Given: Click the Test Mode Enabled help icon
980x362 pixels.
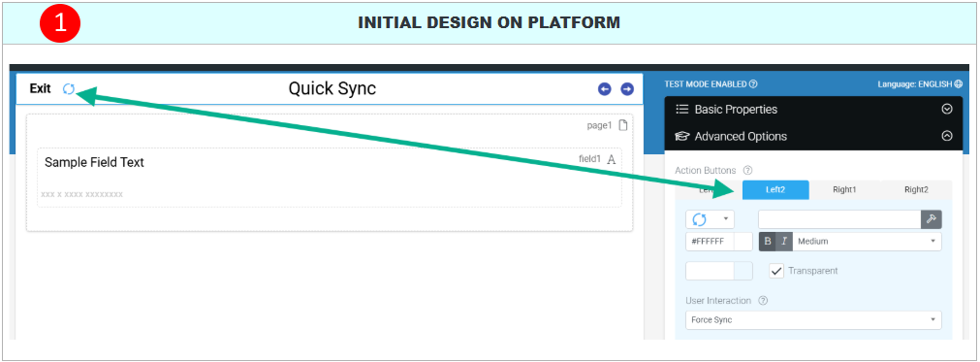Looking at the screenshot, I should click(753, 84).
